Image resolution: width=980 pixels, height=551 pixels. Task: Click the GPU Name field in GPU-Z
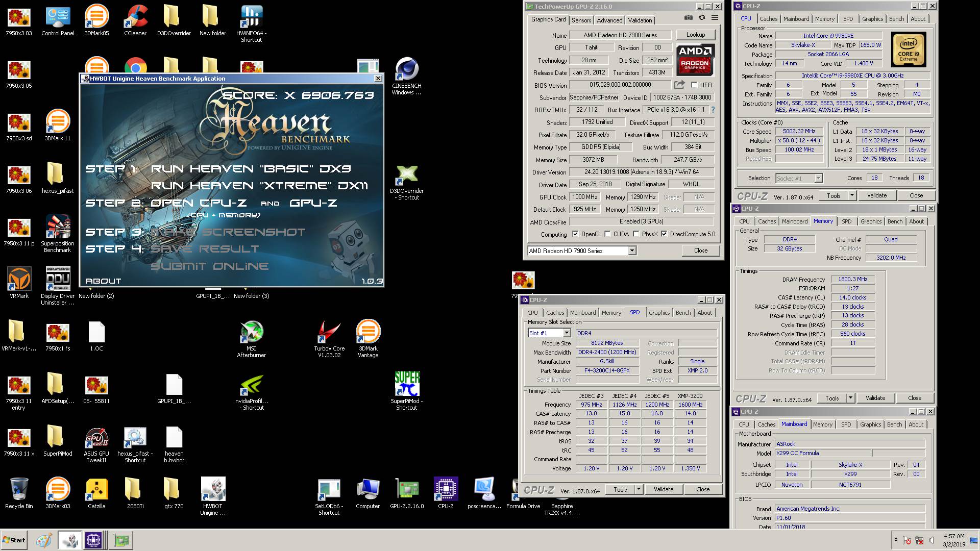(x=620, y=35)
